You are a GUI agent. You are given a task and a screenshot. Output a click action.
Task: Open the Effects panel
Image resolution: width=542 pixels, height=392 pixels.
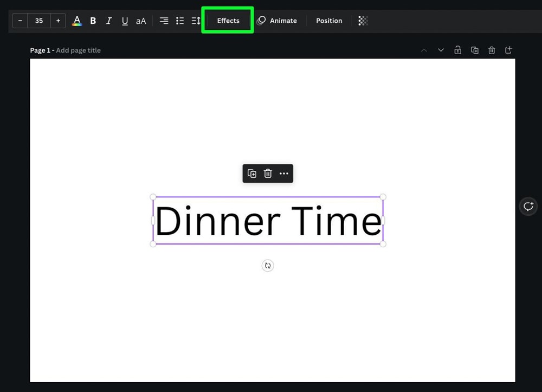[x=228, y=21]
